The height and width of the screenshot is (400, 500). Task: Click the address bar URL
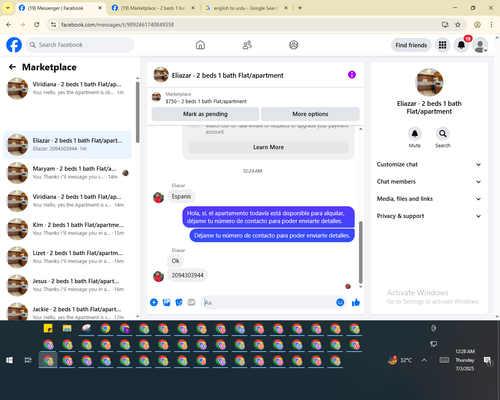(x=117, y=25)
